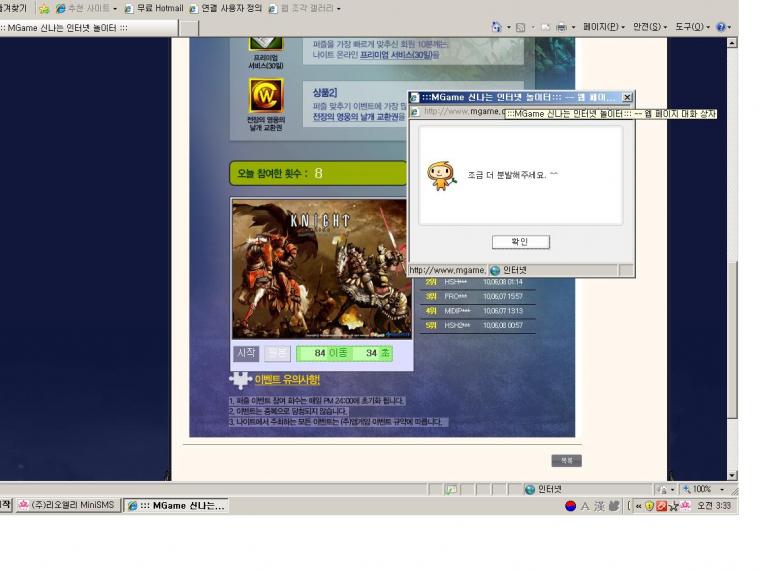Click the printer icon in command bar
Screen dimensions: 760x570
pyautogui.click(x=561, y=27)
